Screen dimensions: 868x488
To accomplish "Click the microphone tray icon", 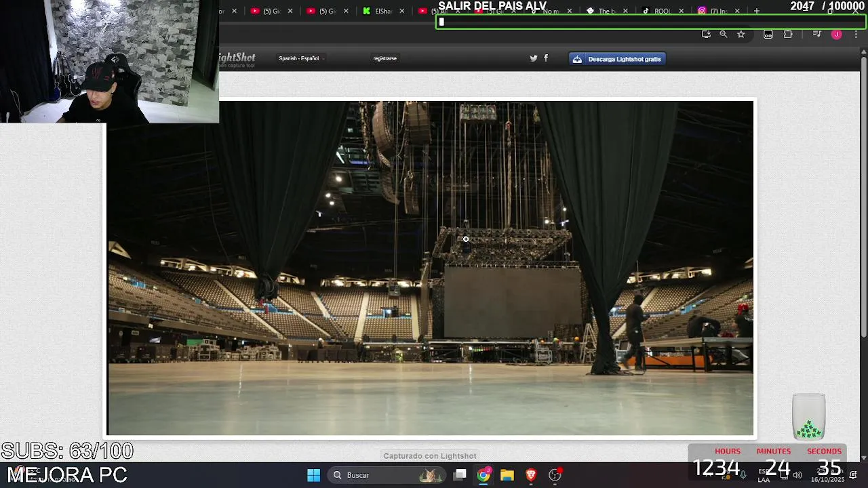I will [x=743, y=475].
